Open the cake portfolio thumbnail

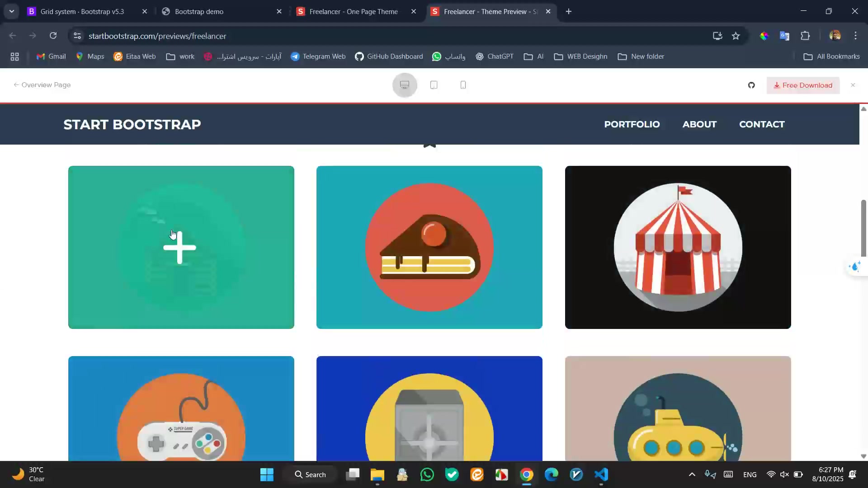(x=429, y=247)
